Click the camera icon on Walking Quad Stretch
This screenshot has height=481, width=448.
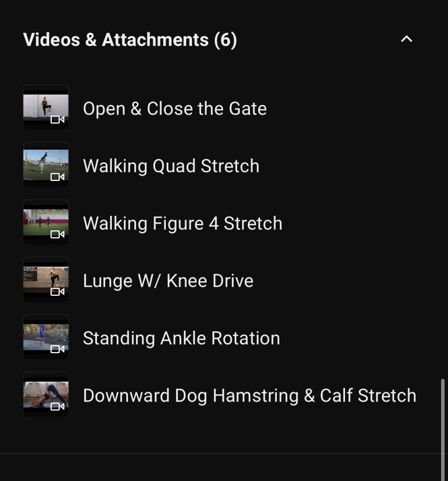(x=57, y=177)
